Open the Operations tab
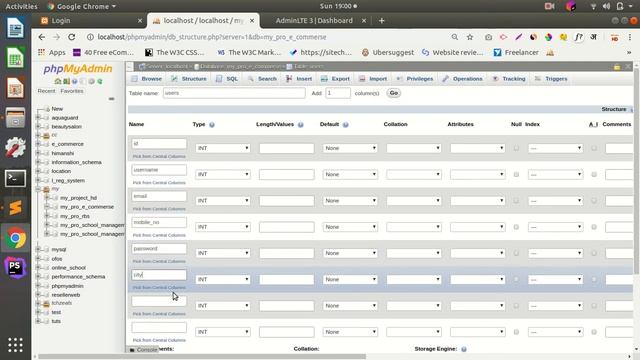Screen dimensions: 640x360 click(462, 79)
